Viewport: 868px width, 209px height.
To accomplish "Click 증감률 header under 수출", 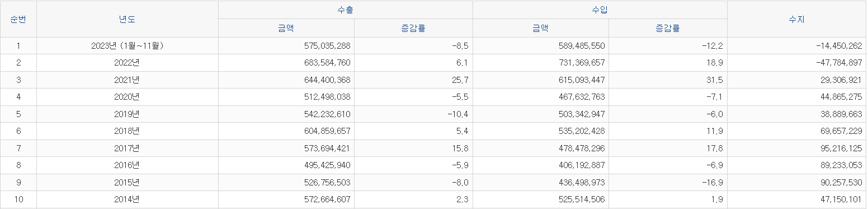I will click(x=413, y=28).
